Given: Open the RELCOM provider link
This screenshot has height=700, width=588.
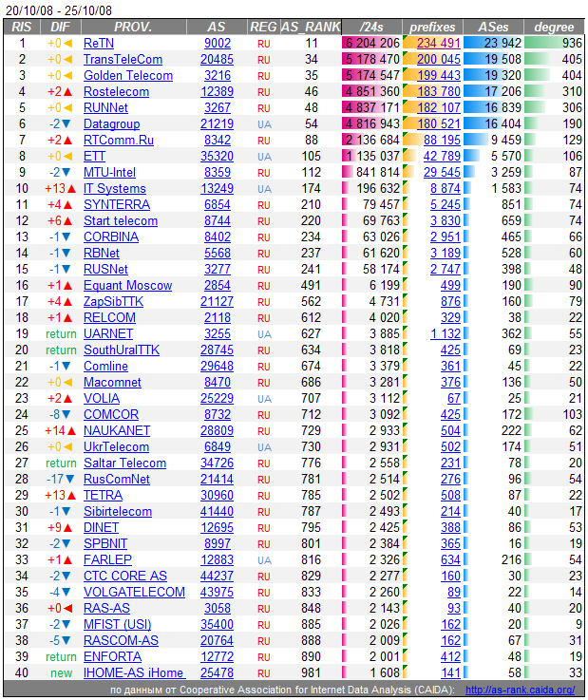Looking at the screenshot, I should click(109, 317).
